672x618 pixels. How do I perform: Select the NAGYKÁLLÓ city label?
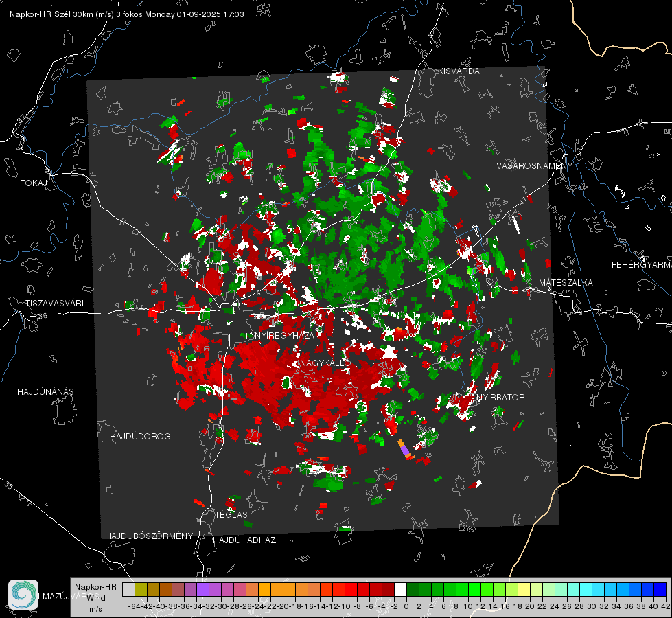pyautogui.click(x=325, y=363)
